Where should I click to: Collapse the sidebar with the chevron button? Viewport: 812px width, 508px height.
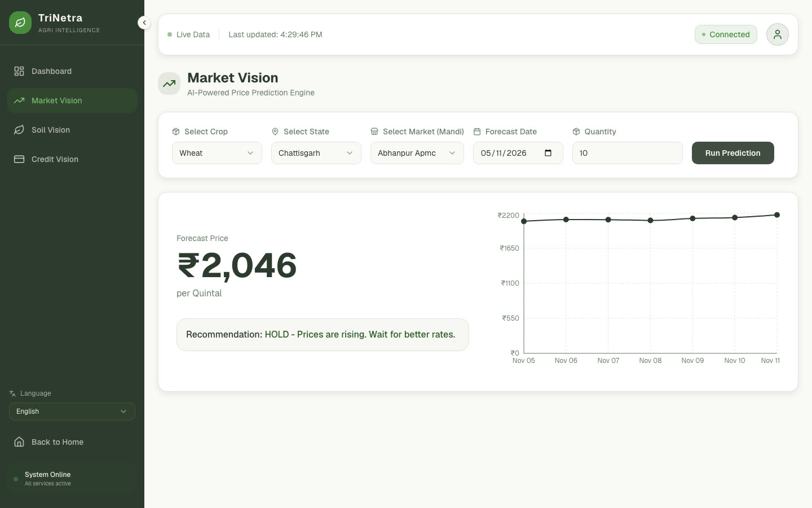point(144,23)
